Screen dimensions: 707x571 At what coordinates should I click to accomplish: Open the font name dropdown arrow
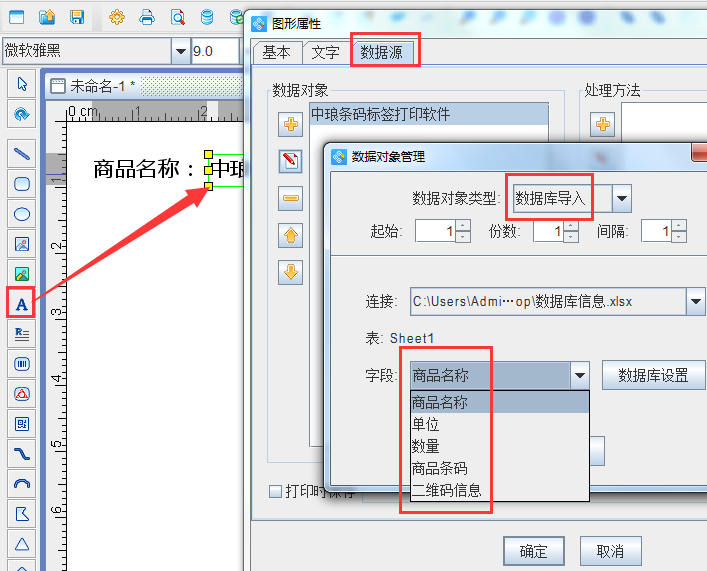click(x=181, y=51)
